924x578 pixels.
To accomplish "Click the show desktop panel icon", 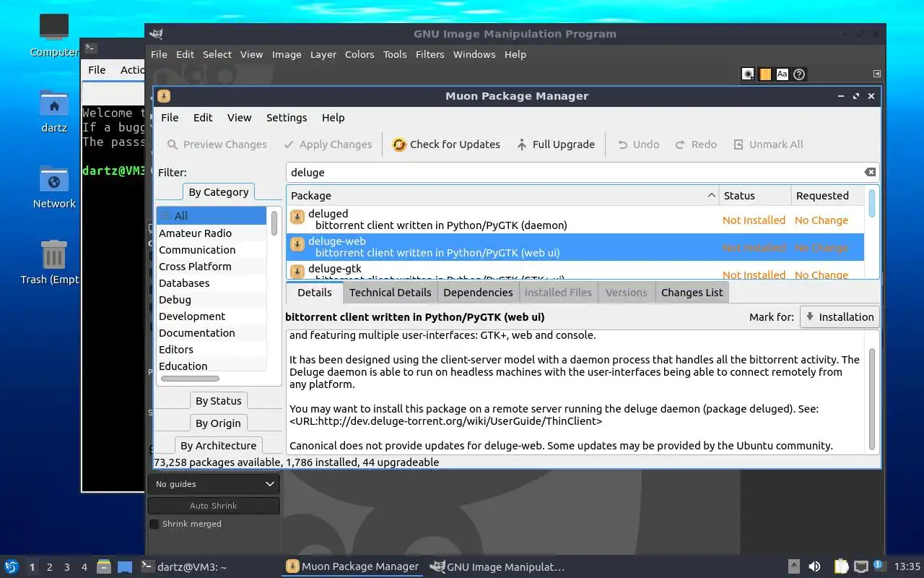I will click(x=125, y=566).
